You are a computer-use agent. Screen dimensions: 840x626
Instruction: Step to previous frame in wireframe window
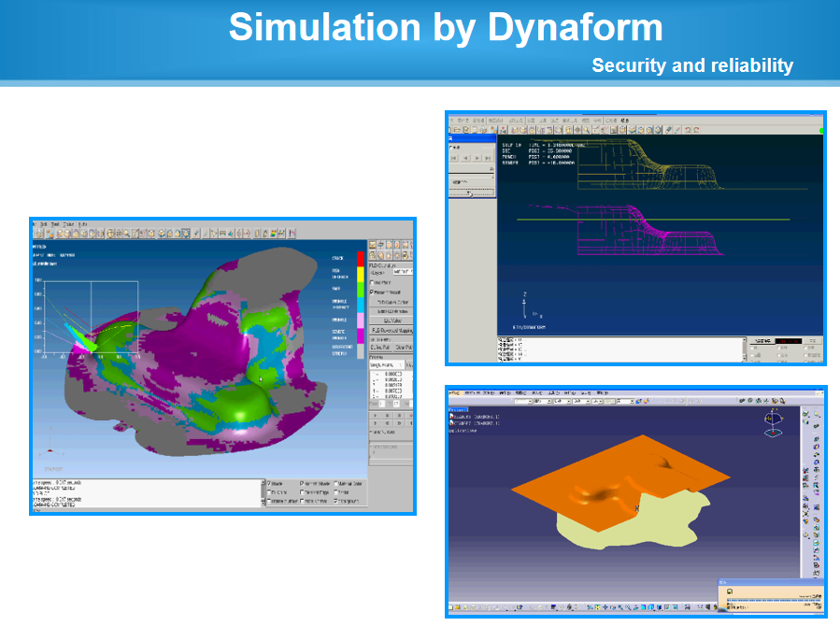click(465, 159)
